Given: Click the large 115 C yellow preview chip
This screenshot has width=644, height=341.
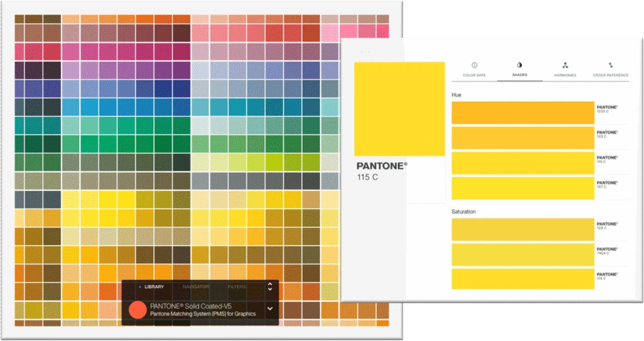Looking at the screenshot, I should (x=399, y=109).
